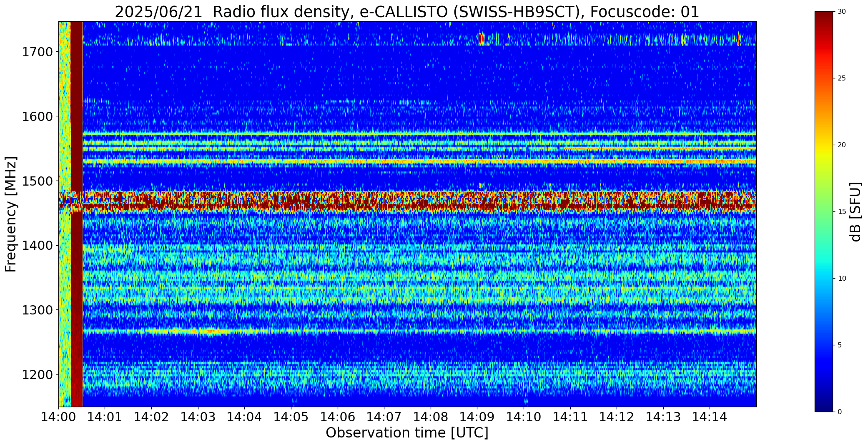Viewport: 868px width, 445px height.
Task: Click the horizontal band near 1530 MHz
Action: pyautogui.click(x=419, y=161)
